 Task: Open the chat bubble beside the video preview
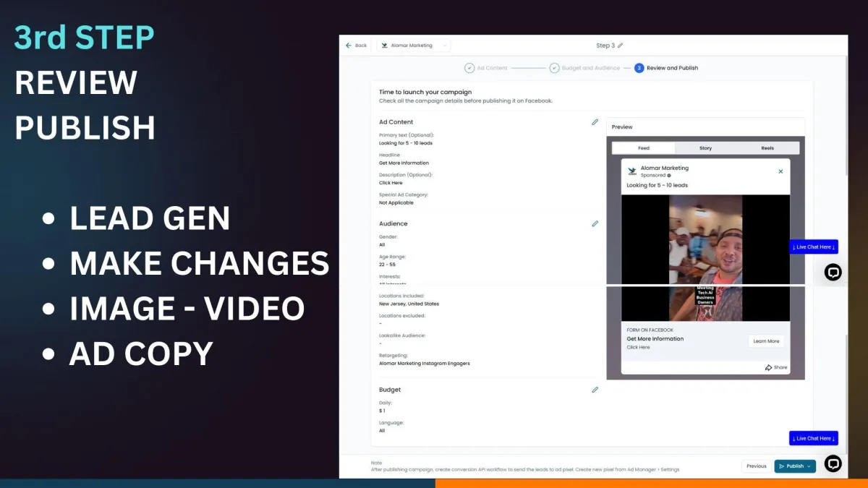tap(833, 272)
